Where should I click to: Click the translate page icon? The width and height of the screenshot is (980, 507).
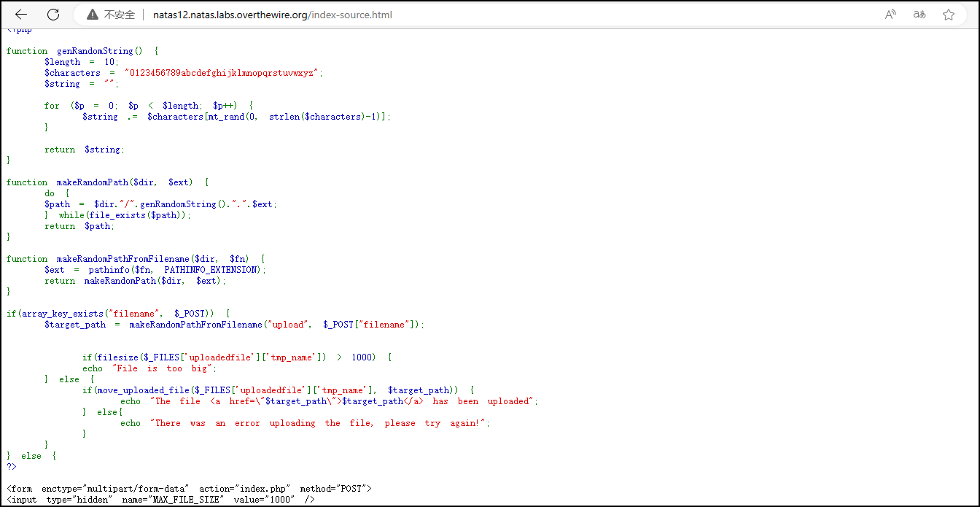919,15
